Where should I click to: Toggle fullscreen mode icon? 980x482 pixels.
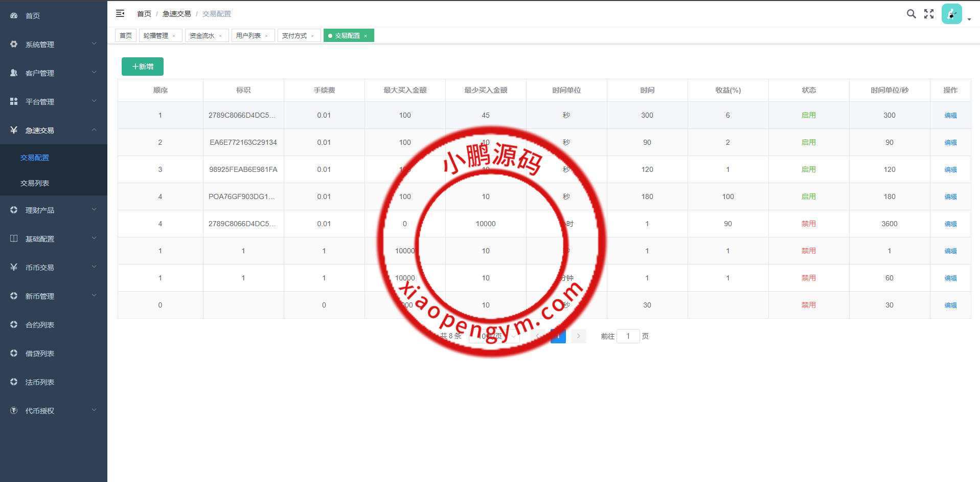929,14
